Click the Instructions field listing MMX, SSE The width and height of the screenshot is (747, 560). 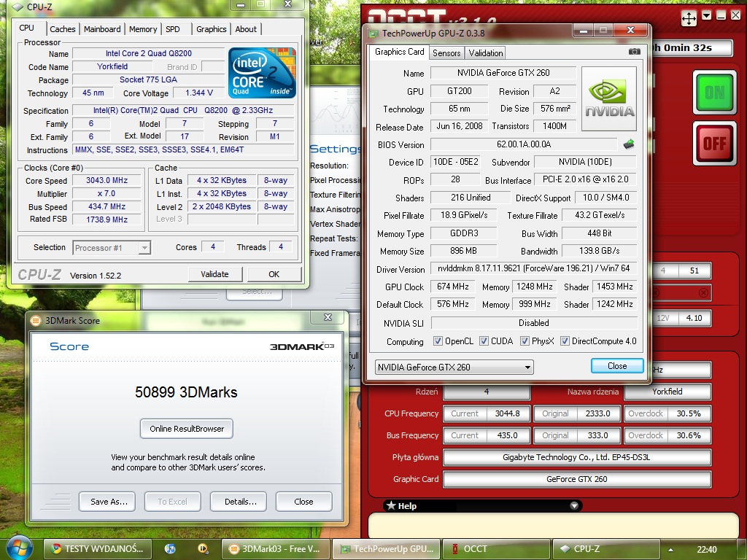(x=183, y=149)
